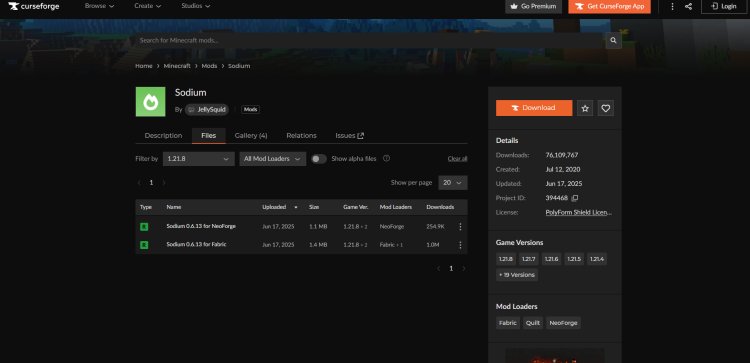Go to previous page at bottom pagination
Image resolution: width=750 pixels, height=363 pixels.
[438, 269]
